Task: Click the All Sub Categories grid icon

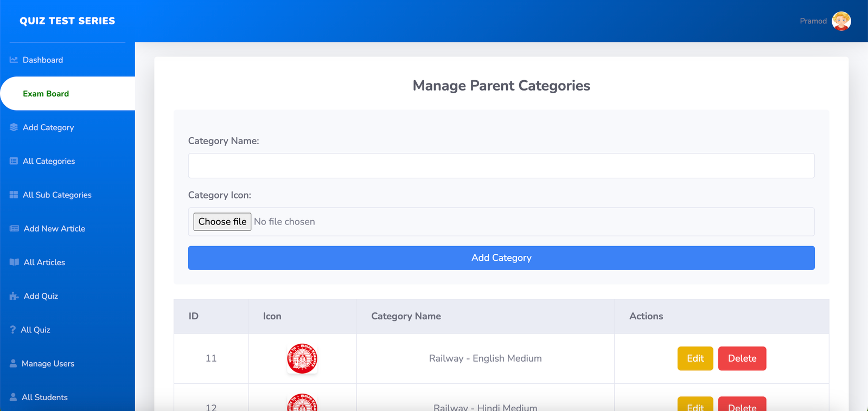Action: 14,195
